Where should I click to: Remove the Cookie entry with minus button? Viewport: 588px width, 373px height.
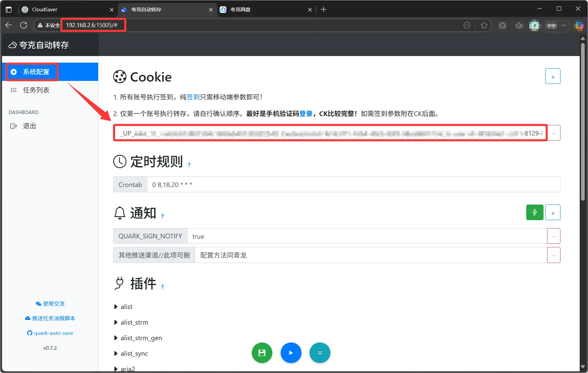pos(553,133)
